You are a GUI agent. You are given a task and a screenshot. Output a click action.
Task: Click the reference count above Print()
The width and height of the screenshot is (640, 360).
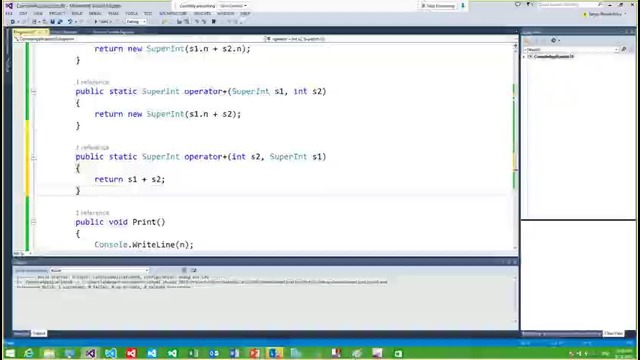(x=92, y=213)
